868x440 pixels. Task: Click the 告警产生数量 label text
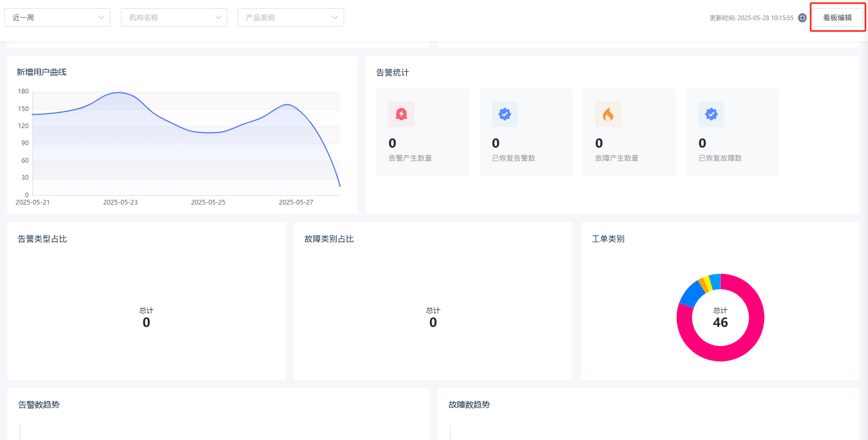[x=410, y=158]
